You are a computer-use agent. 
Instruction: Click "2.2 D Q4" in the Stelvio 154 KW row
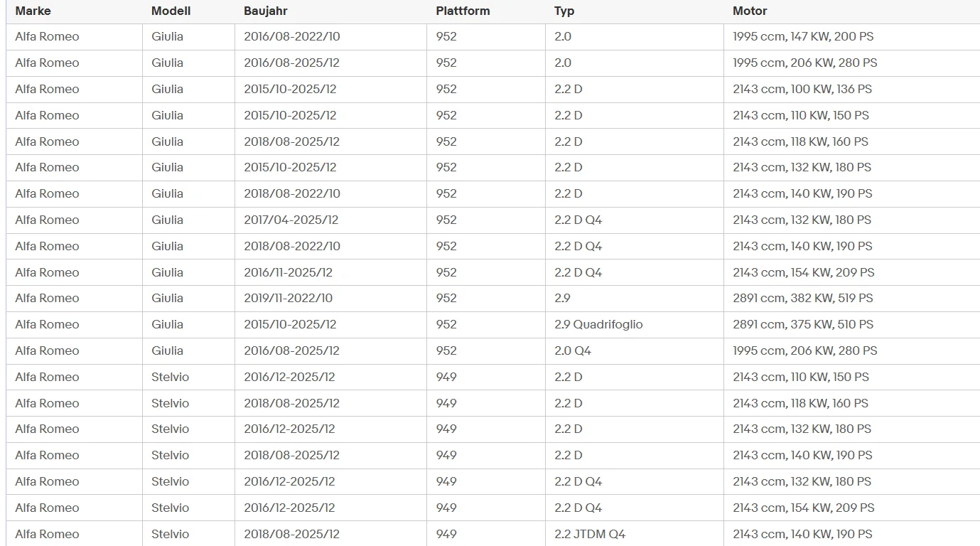[578, 508]
